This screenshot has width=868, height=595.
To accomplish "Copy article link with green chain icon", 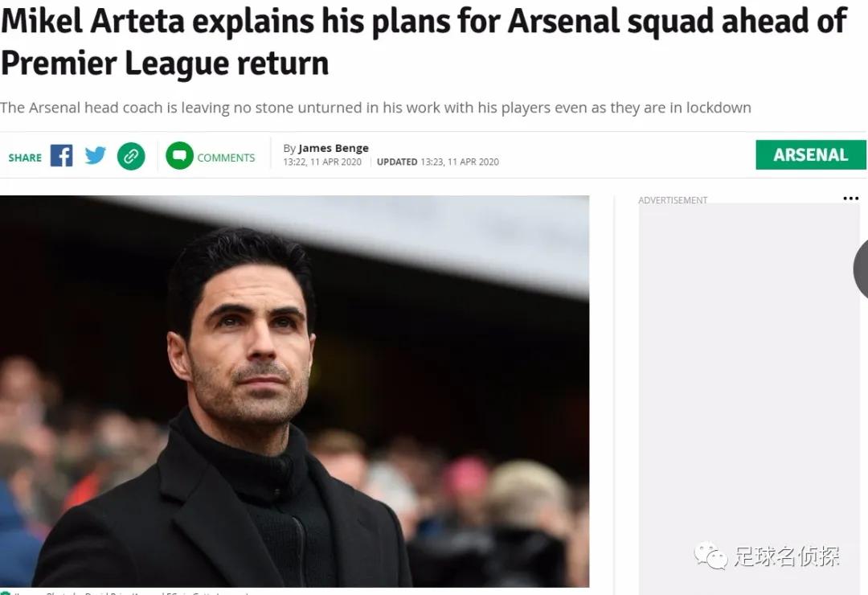I will click(131, 156).
